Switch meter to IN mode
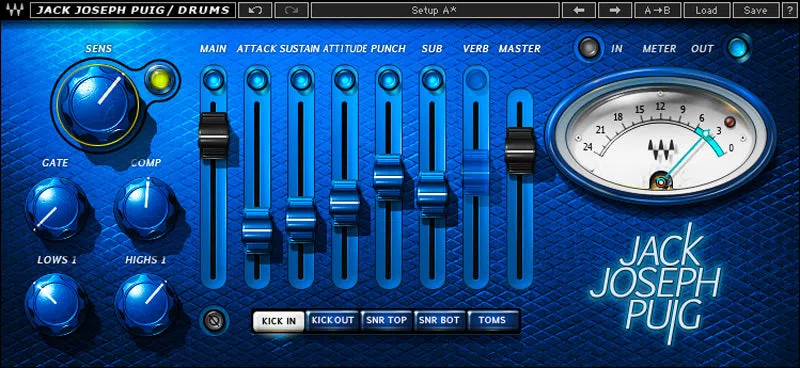 (x=589, y=48)
